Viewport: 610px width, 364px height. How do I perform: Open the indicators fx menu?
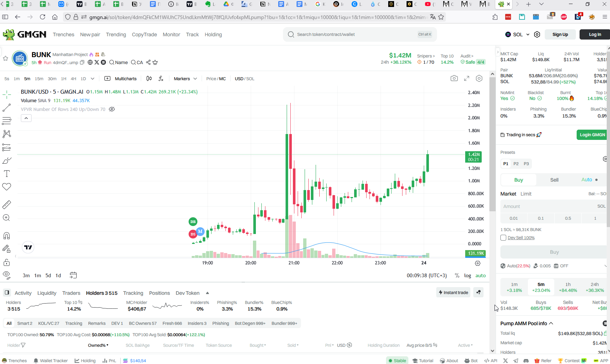(x=161, y=78)
